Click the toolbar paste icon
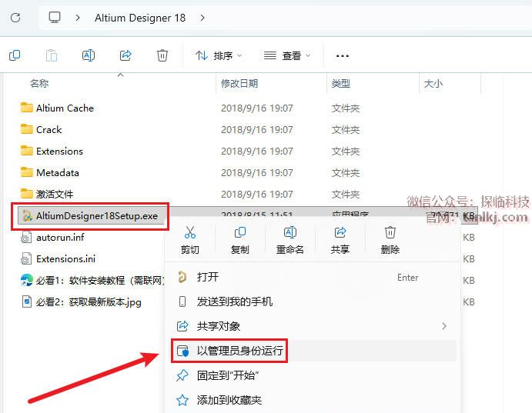The height and width of the screenshot is (413, 532). [x=52, y=55]
